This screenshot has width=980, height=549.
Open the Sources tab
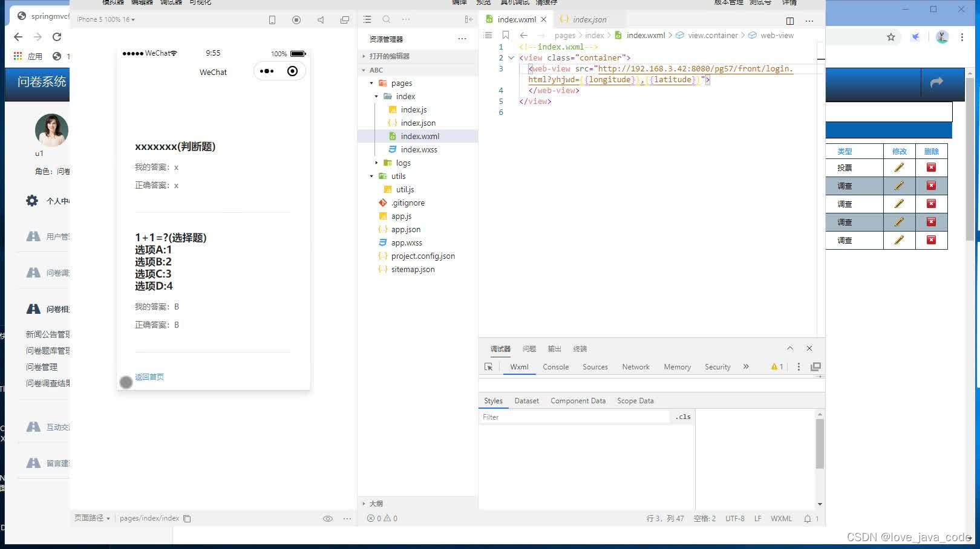pyautogui.click(x=595, y=367)
